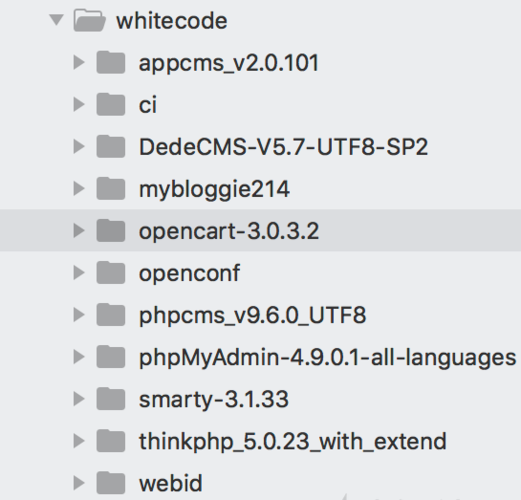Image resolution: width=521 pixels, height=500 pixels.
Task: Click the DedeCMS-V5.7-UTF8-SP2 folder icon
Action: tap(111, 146)
